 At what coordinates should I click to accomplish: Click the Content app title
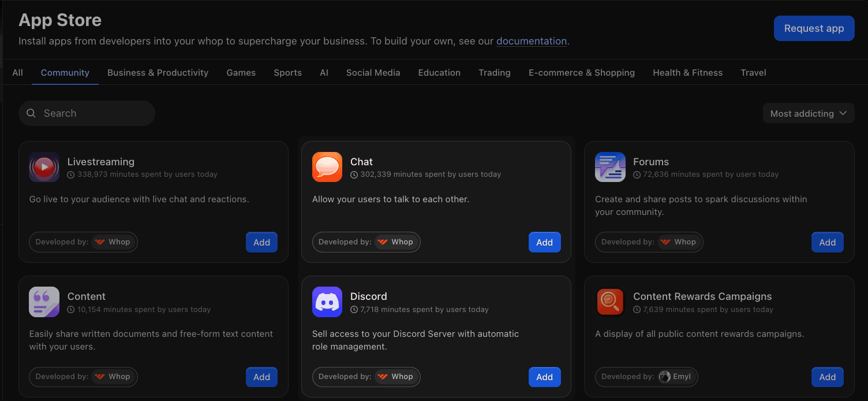(87, 296)
